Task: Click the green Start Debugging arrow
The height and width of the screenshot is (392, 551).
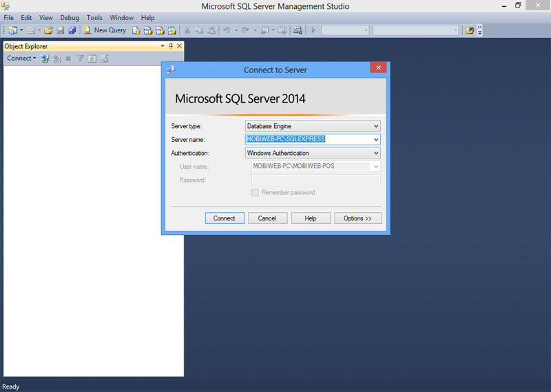Action: 313,30
